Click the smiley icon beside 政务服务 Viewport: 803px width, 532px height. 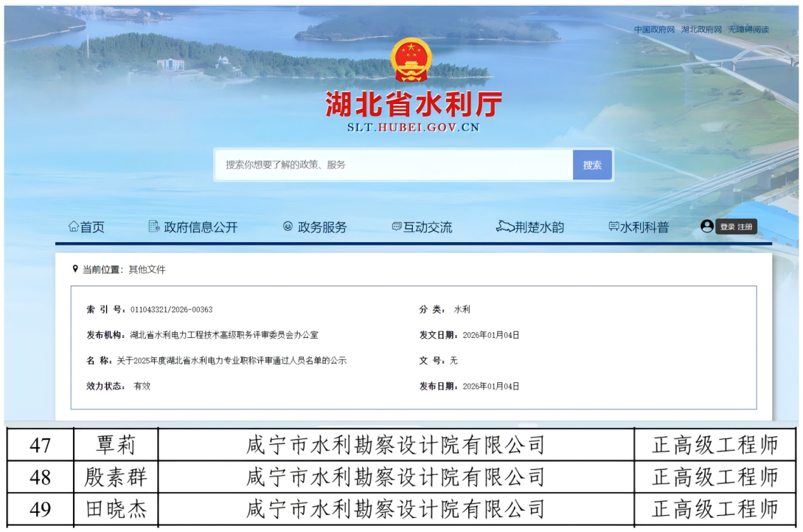coord(288,226)
